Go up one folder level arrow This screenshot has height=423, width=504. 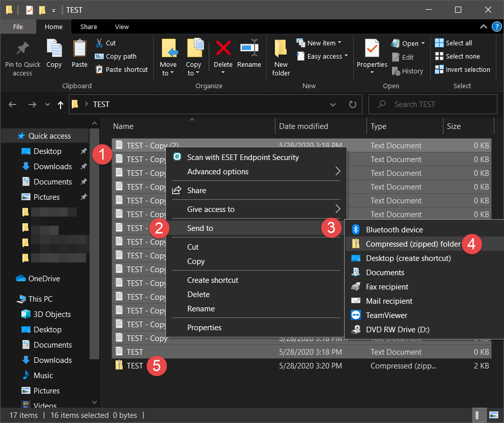point(61,104)
